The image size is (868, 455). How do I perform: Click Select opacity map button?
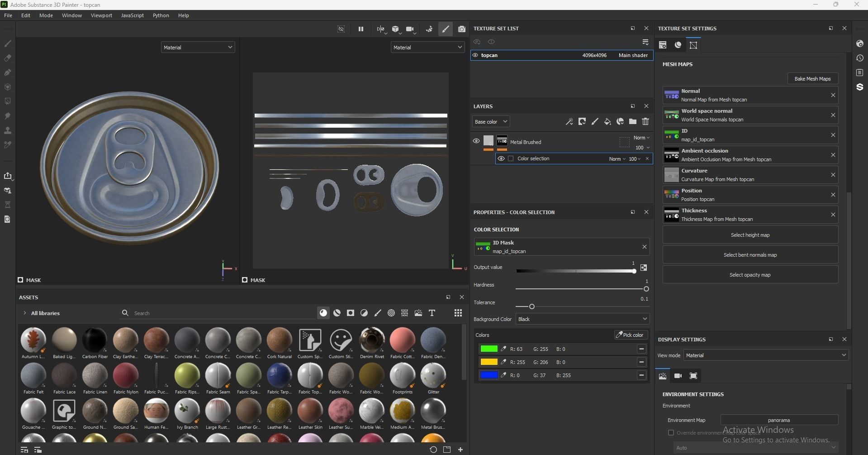pyautogui.click(x=750, y=275)
